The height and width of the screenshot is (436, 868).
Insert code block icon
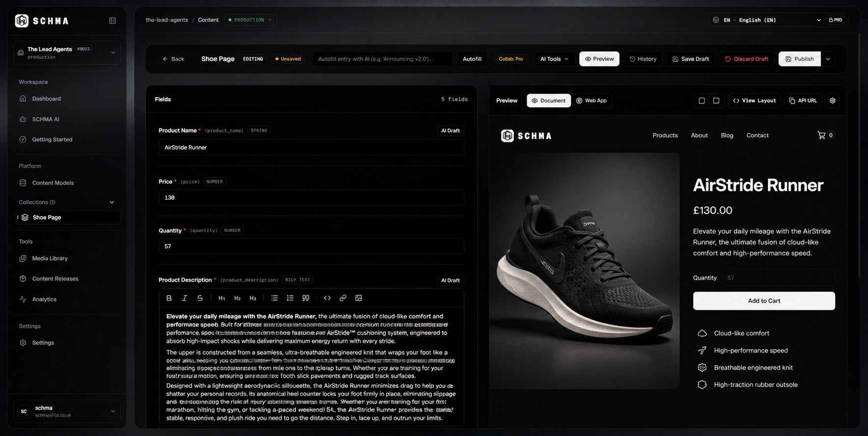(327, 298)
